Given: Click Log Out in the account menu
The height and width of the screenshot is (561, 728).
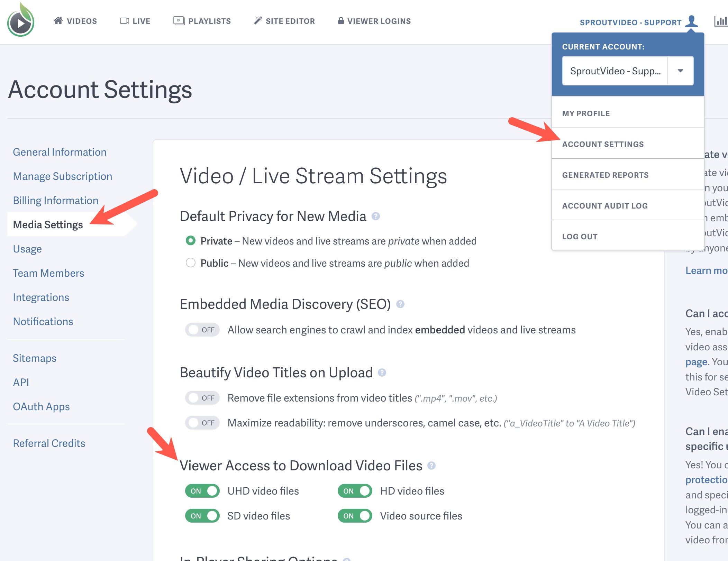Looking at the screenshot, I should [580, 236].
